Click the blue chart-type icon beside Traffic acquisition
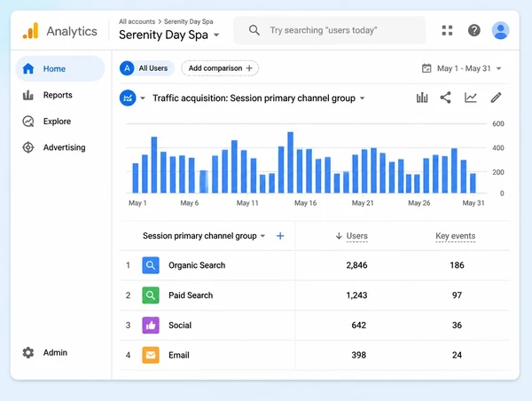 tap(128, 98)
